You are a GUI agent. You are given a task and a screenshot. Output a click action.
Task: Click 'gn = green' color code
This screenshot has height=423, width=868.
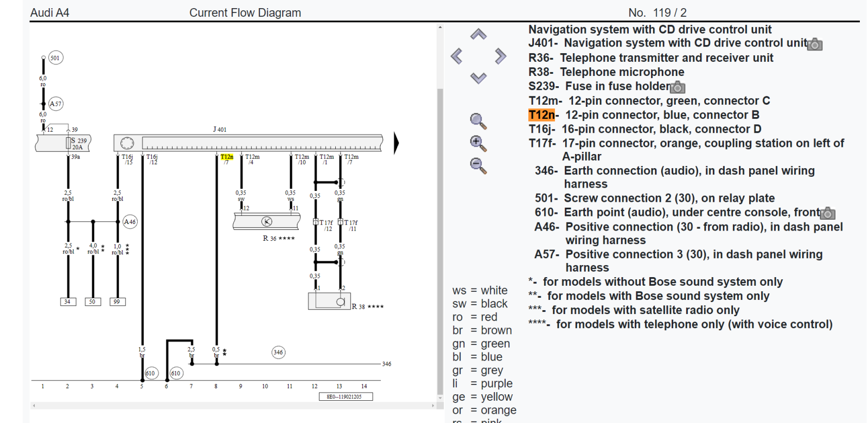[481, 344]
